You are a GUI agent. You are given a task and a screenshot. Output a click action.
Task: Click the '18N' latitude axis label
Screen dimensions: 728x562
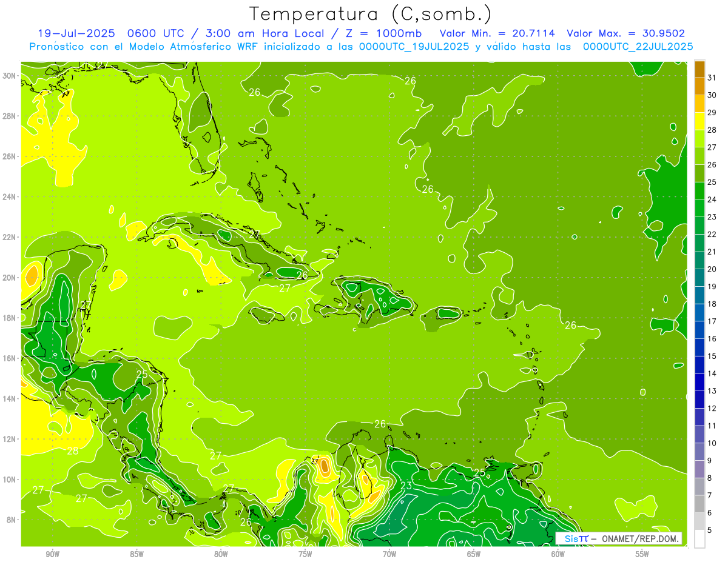(x=10, y=318)
